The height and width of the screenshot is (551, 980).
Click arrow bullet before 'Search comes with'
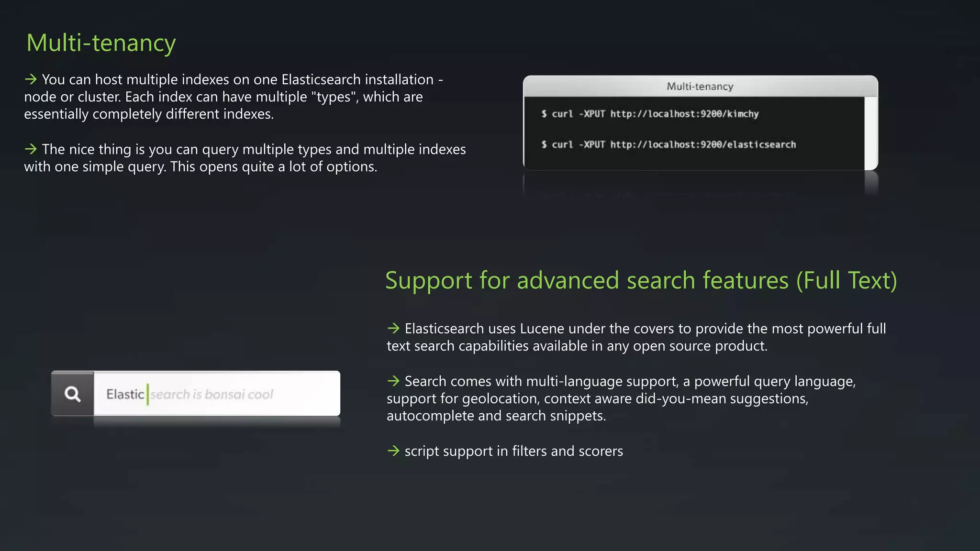[393, 381]
